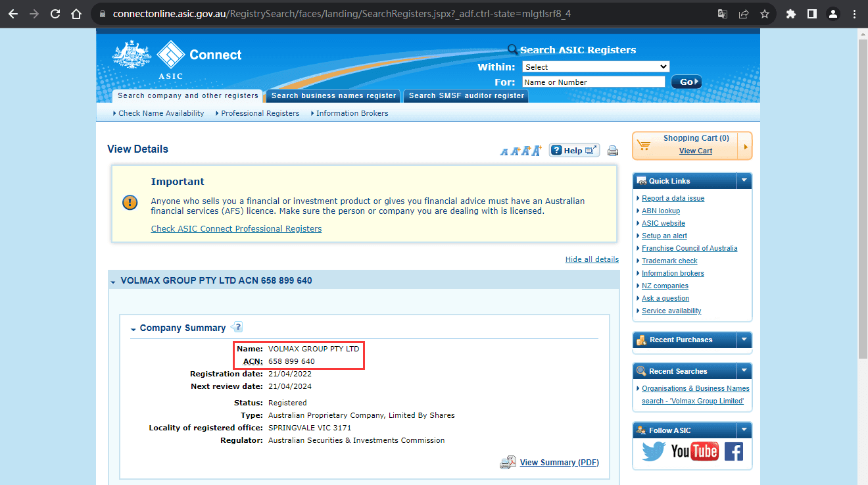
Task: Open ASIC YouTube channel
Action: [694, 451]
